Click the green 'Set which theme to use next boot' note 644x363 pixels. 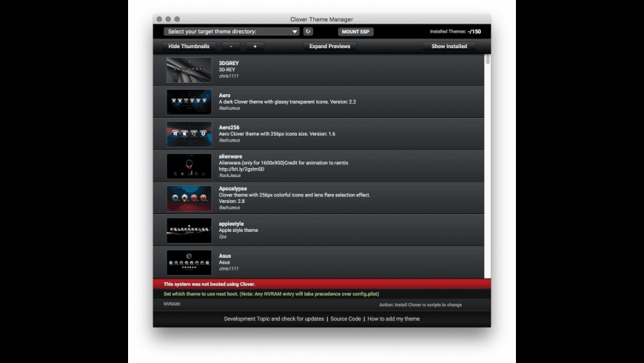coord(272,294)
